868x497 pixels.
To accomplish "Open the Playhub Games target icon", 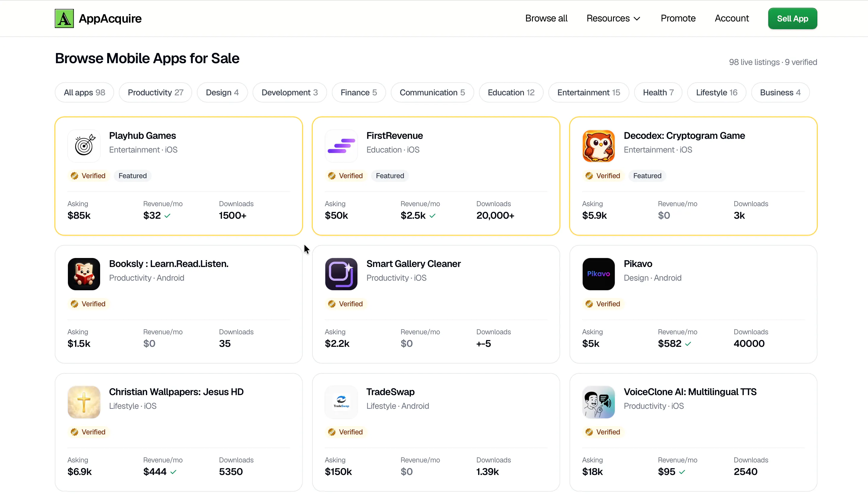I will (x=84, y=146).
